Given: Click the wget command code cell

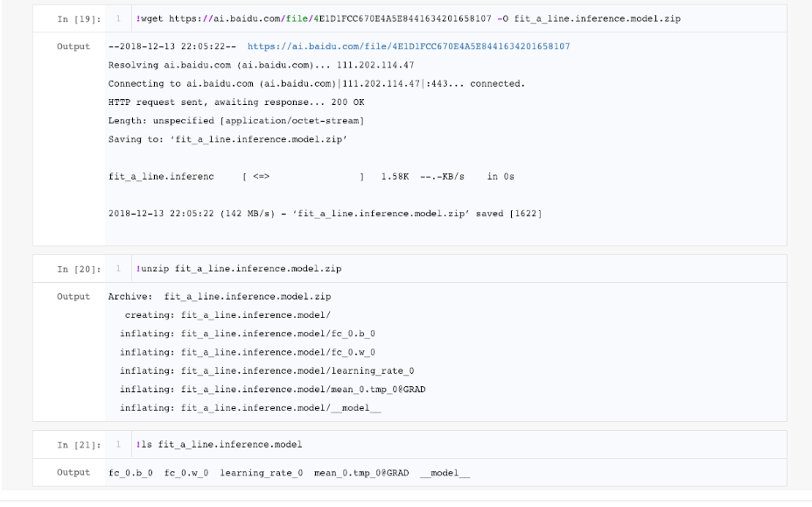Looking at the screenshot, I should tap(458, 18).
